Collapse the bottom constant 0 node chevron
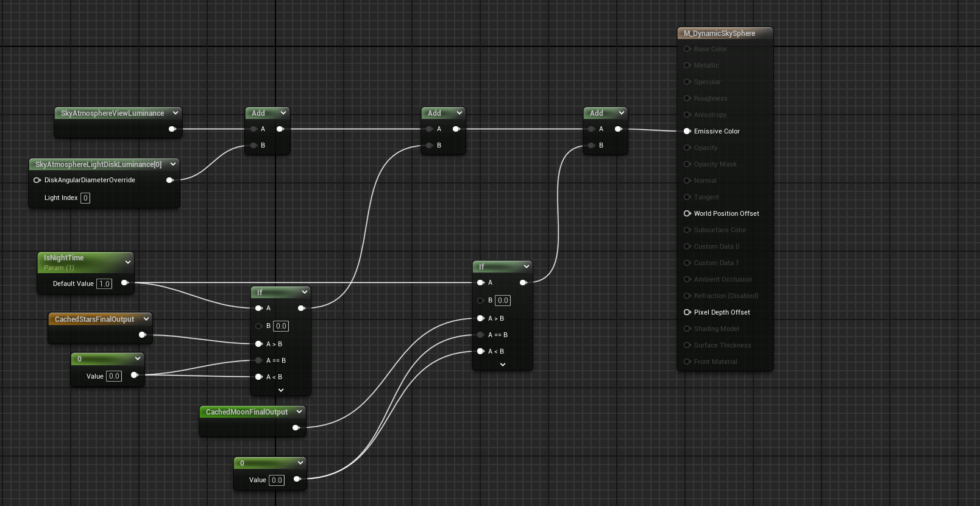Image resolution: width=980 pixels, height=506 pixels. click(300, 463)
